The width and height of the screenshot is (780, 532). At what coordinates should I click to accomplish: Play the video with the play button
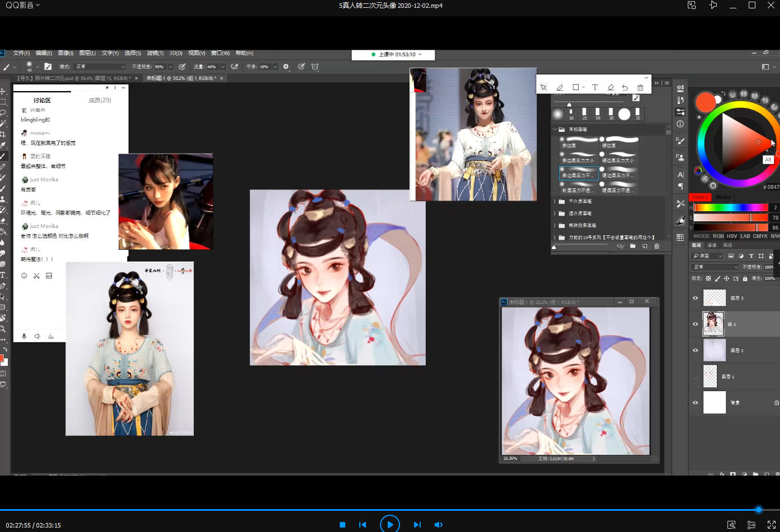pyautogui.click(x=389, y=525)
